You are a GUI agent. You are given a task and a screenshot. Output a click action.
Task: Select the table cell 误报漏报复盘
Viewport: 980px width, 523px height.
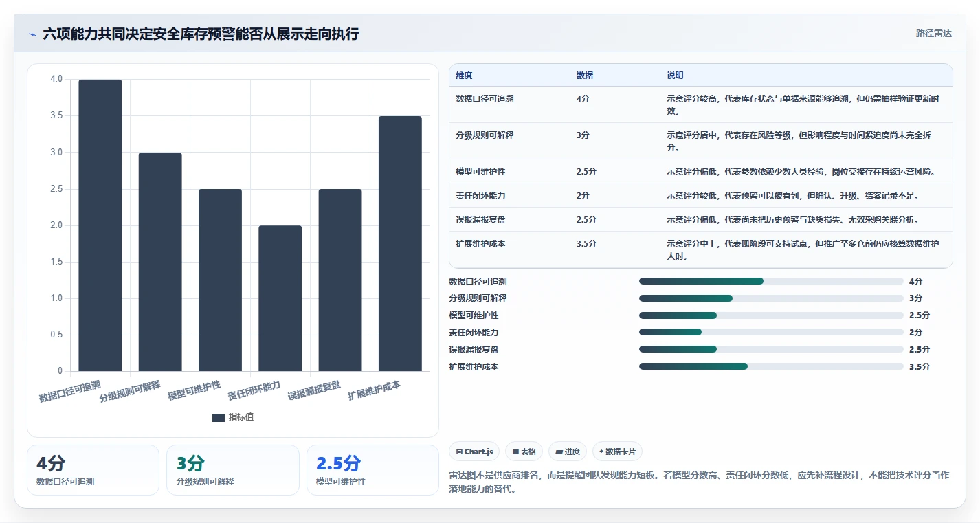pyautogui.click(x=480, y=220)
